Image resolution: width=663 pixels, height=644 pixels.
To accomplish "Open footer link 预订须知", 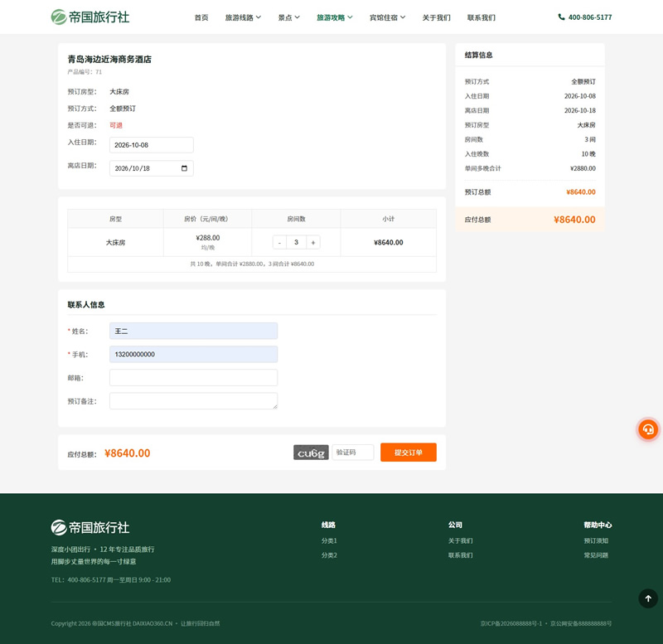I will click(596, 541).
